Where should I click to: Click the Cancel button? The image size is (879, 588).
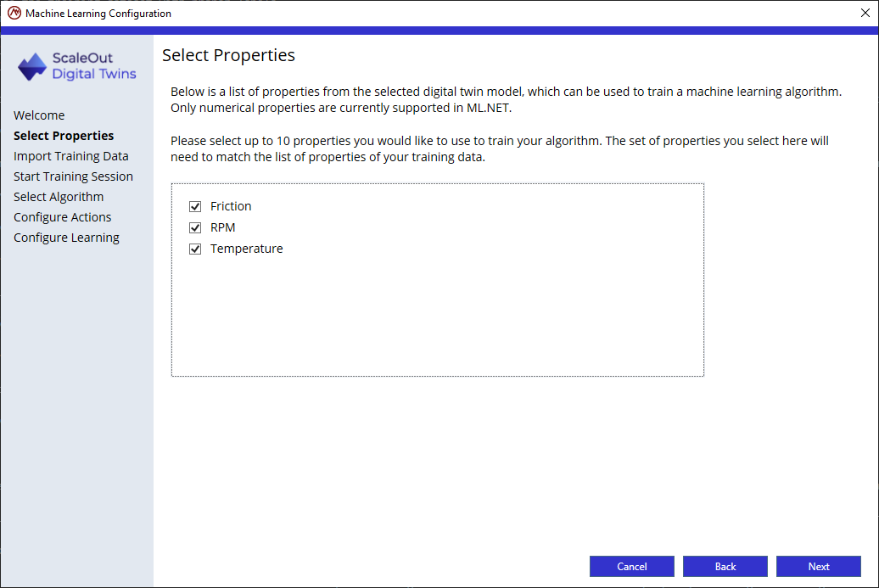[x=632, y=566]
